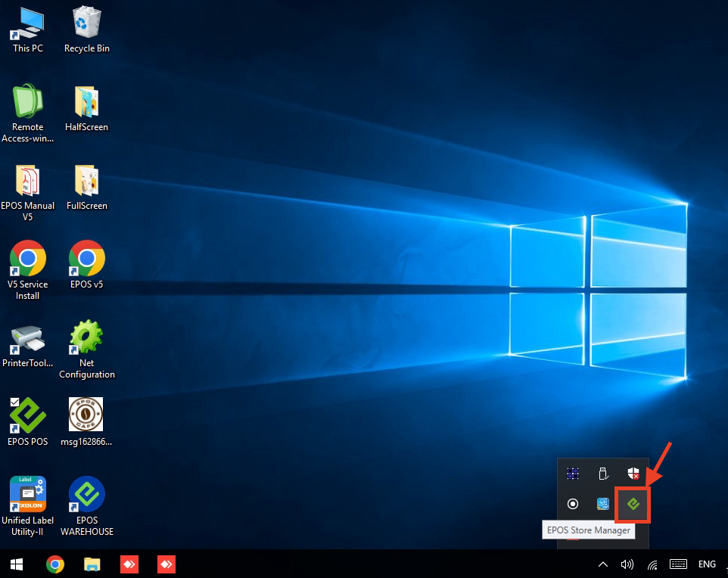
Task: Select the EPOS WAREHOUSE desktop shortcut
Action: [x=87, y=506]
